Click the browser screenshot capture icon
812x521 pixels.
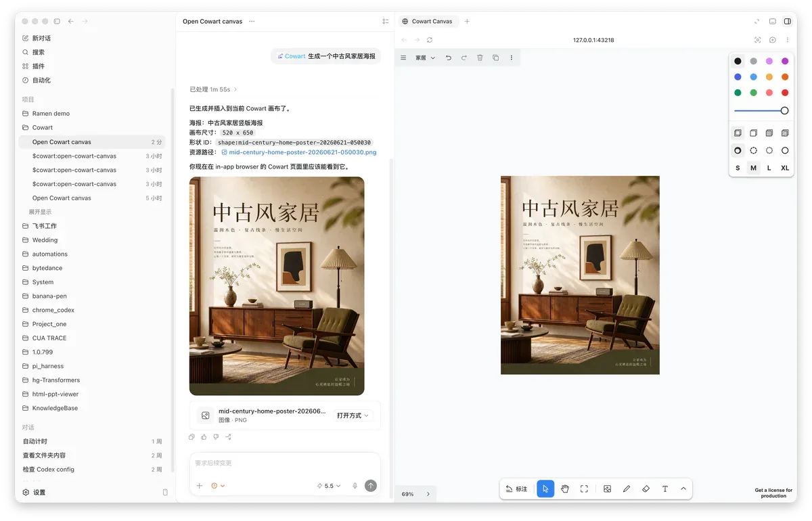click(757, 40)
